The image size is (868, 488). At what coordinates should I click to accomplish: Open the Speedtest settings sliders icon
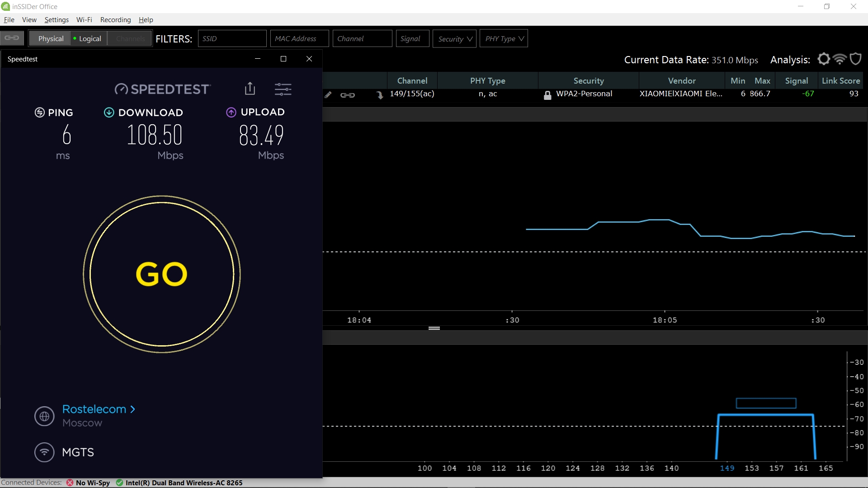[283, 89]
